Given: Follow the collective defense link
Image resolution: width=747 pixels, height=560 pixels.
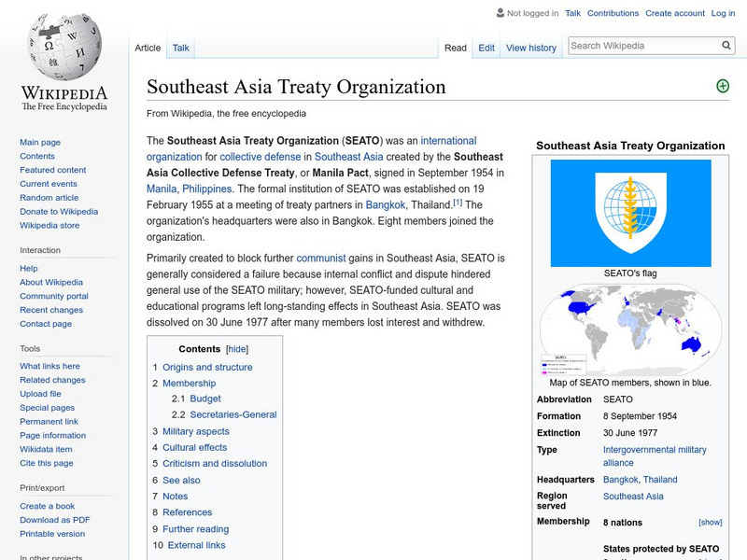Looking at the screenshot, I should click(x=261, y=157).
